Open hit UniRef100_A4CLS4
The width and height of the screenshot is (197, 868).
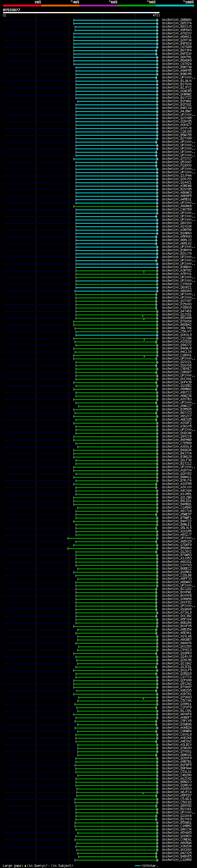(x=176, y=352)
